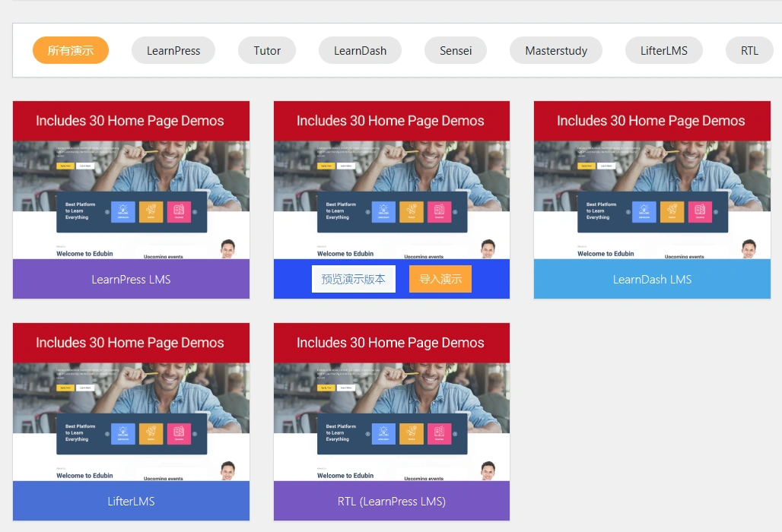
Task: Select the LifterLMS filter
Action: pyautogui.click(x=663, y=50)
